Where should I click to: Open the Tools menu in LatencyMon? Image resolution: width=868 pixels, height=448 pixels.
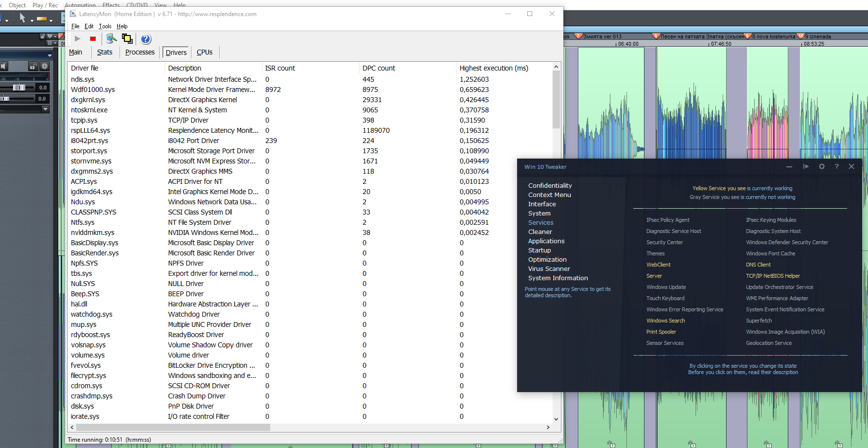[105, 26]
